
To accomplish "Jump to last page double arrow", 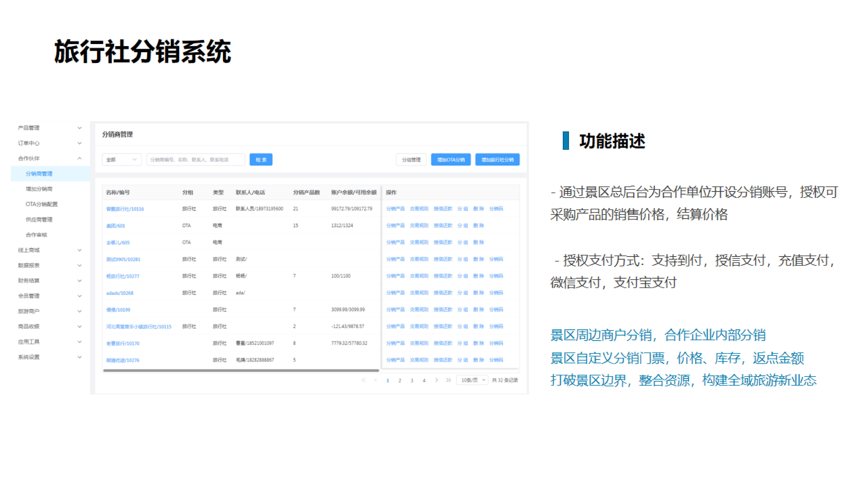I will tap(449, 380).
